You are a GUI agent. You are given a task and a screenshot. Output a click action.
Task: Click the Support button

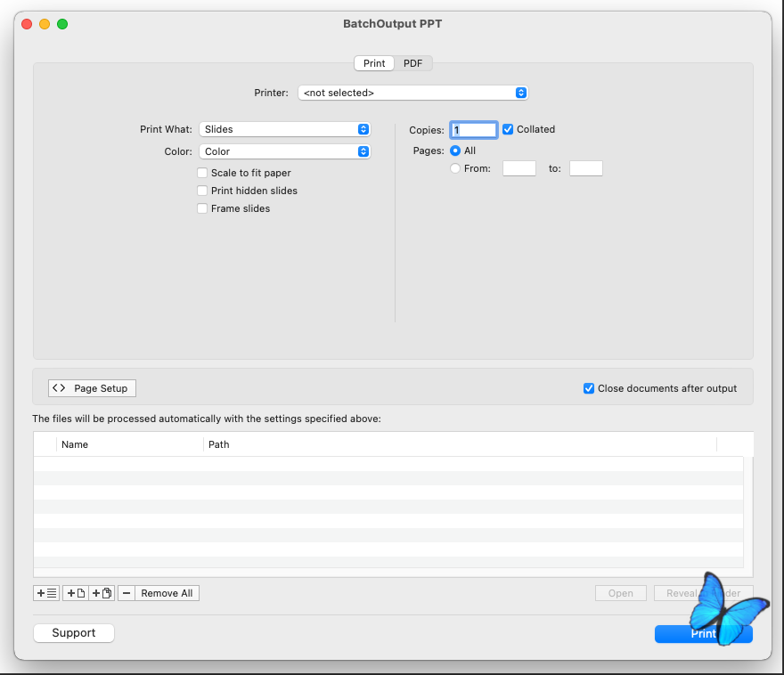coord(73,633)
